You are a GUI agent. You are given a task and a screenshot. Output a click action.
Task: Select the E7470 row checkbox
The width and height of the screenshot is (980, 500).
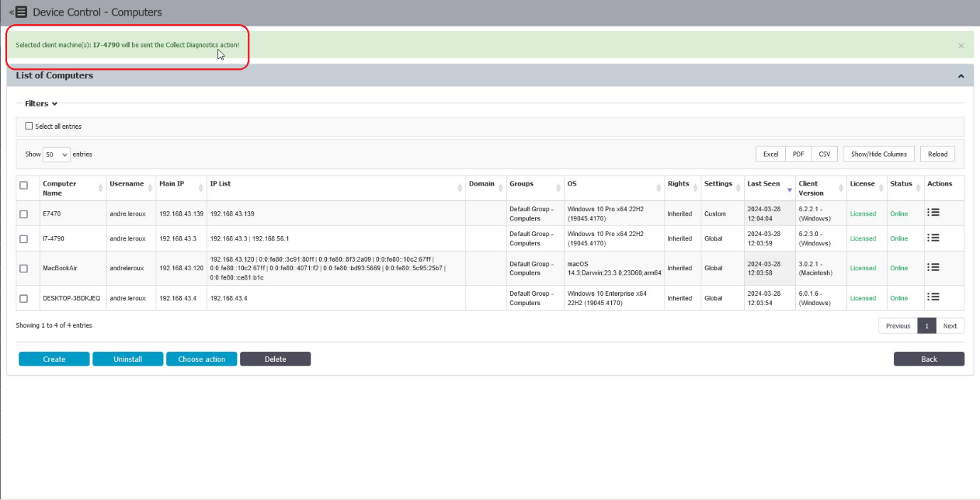click(x=23, y=214)
